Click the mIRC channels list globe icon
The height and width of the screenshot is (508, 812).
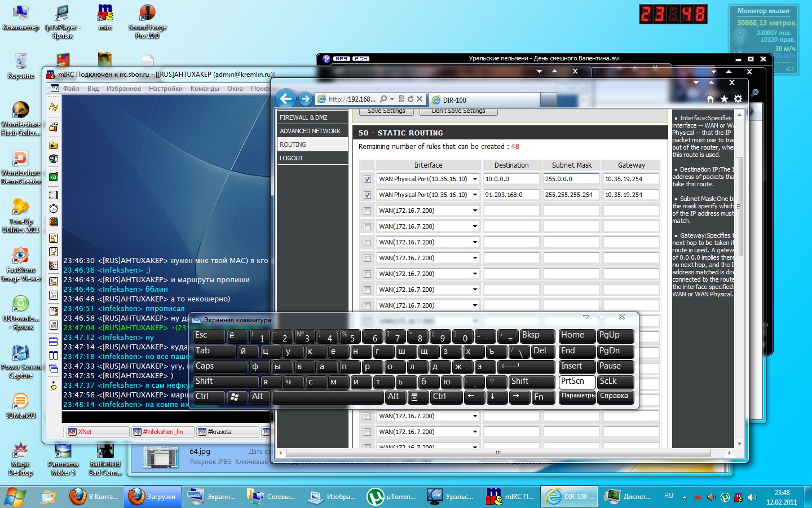click(x=54, y=159)
